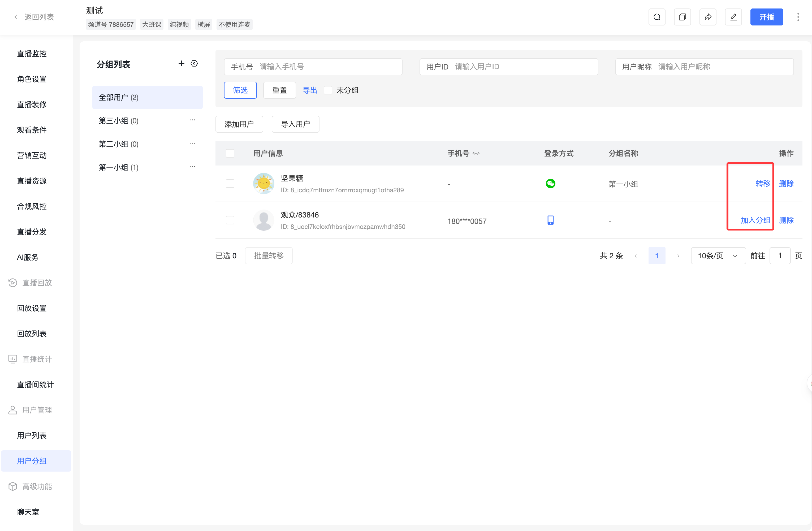The width and height of the screenshot is (812, 531).
Task: Click 加入分组 for 观众/83846
Action: point(755,220)
